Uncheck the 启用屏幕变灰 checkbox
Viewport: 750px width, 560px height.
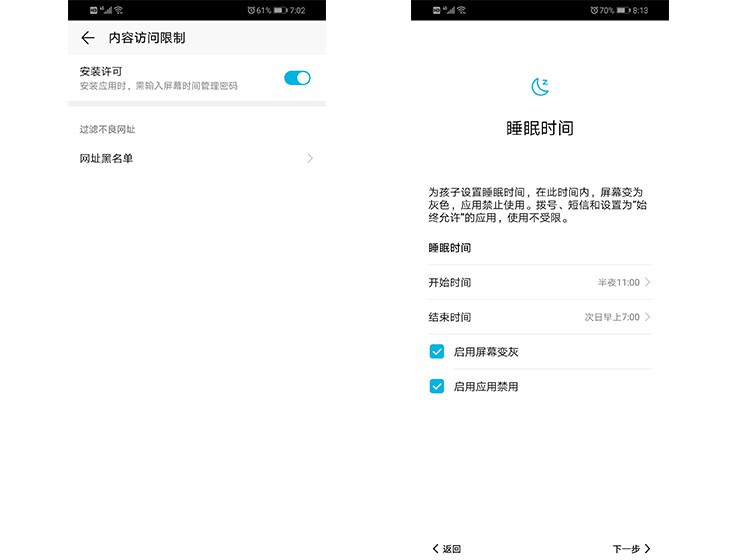click(x=437, y=352)
